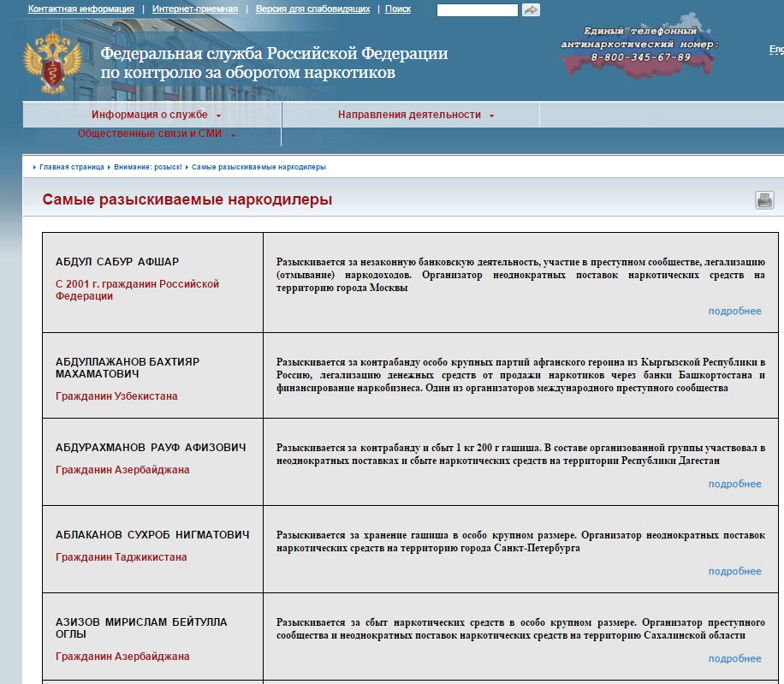Viewport: 784px width, 684px height.
Task: Click the Поиск link in top bar
Action: [398, 9]
